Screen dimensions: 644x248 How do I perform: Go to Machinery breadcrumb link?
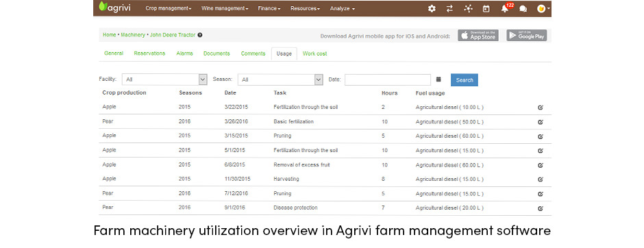pos(133,35)
